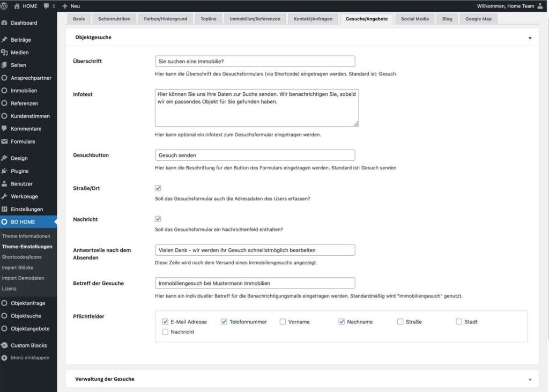The height and width of the screenshot is (392, 549).
Task: Open Shortcodes/Icons submenu link
Action: click(21, 257)
